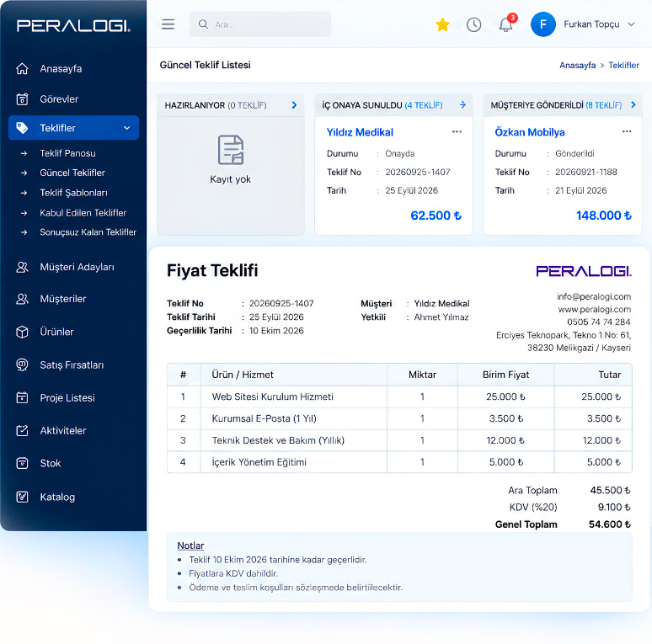The width and height of the screenshot is (652, 644).
Task: Open Özkan Mobilya card three-dot menu
Action: coord(627,131)
